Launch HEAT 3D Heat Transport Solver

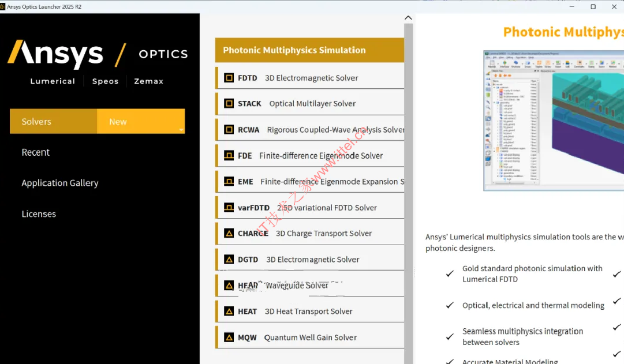pyautogui.click(x=308, y=312)
